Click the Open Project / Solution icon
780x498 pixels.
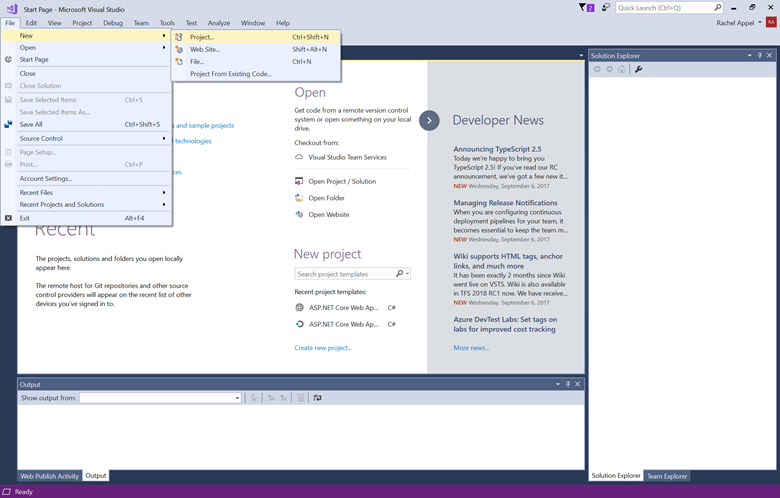coord(299,181)
